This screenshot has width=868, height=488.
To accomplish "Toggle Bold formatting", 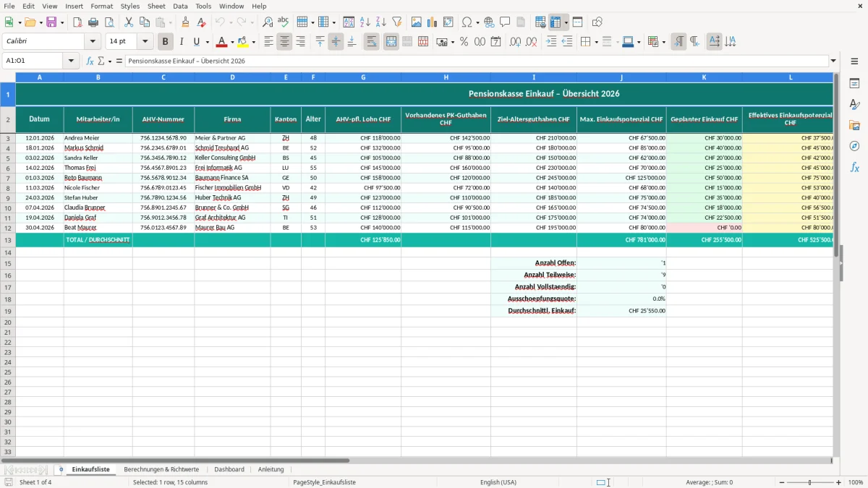I will pyautogui.click(x=165, y=42).
